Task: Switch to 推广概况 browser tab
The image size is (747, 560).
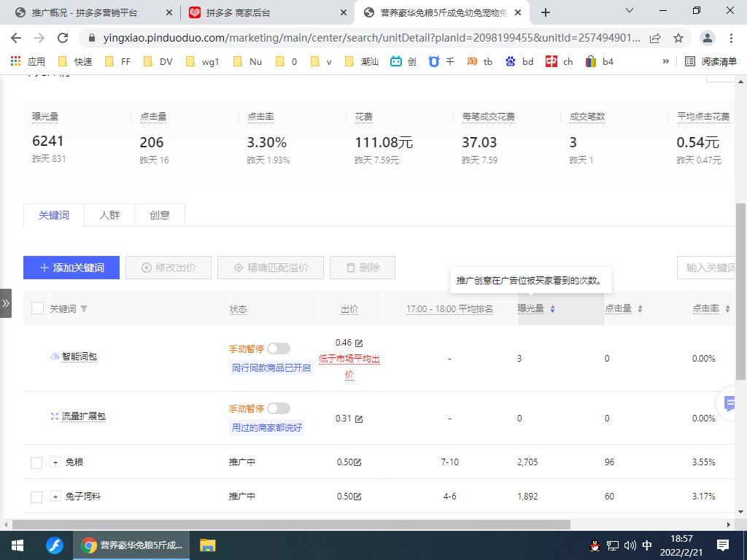Action: [90, 13]
